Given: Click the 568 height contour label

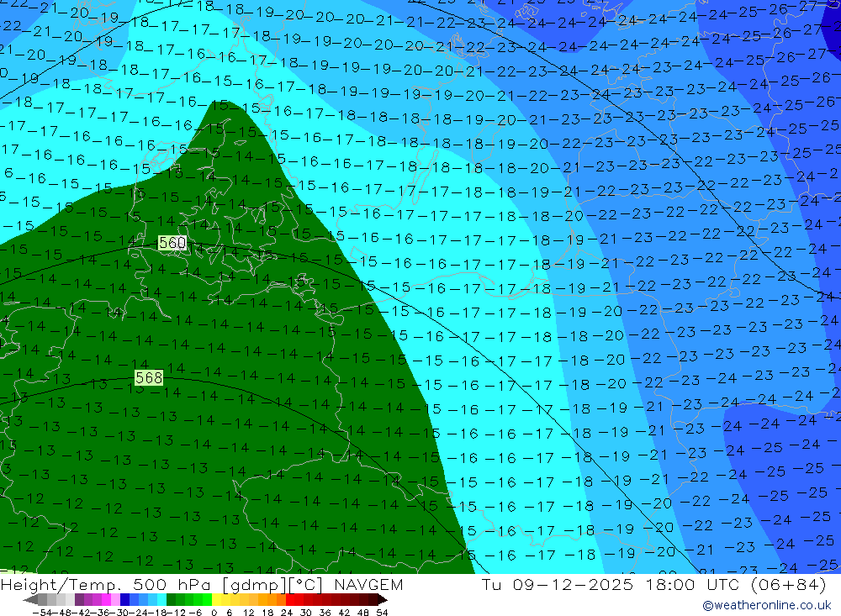Looking at the screenshot, I should tap(149, 378).
